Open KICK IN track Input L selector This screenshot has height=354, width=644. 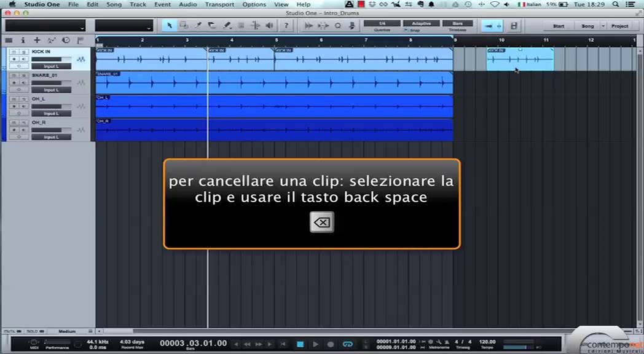tap(52, 66)
